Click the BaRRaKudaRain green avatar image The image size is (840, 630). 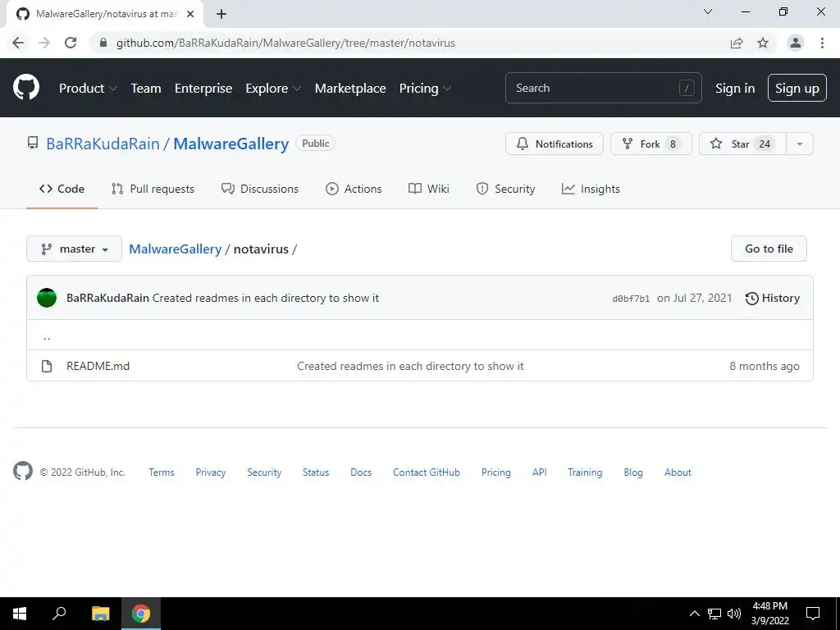47,298
